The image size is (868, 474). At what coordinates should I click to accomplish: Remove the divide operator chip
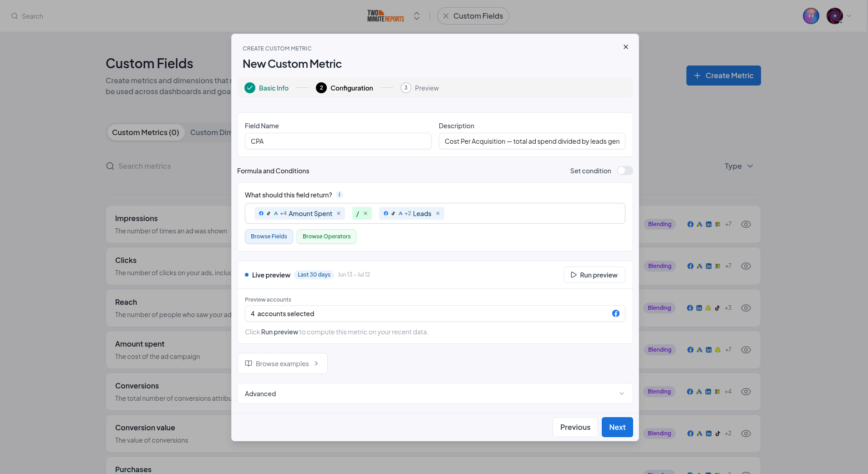[365, 213]
